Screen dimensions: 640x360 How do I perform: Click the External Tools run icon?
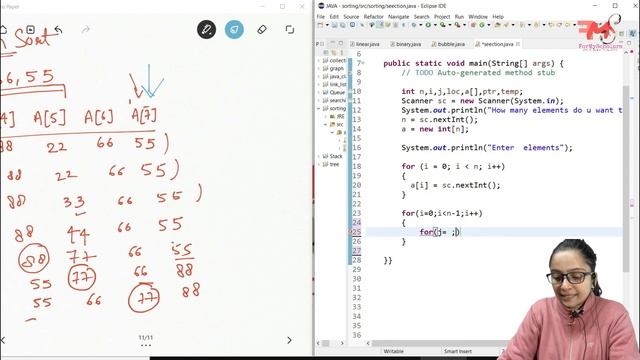[x=457, y=25]
